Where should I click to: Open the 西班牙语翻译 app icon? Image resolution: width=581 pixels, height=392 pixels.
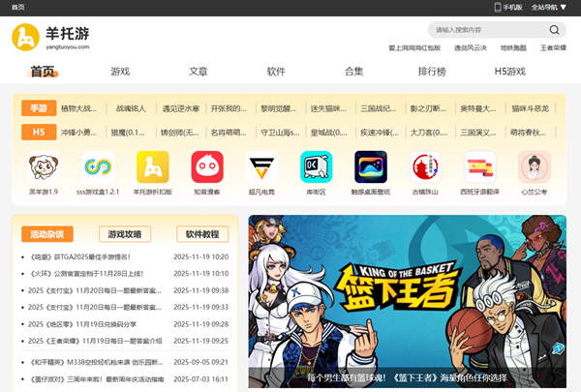click(480, 167)
